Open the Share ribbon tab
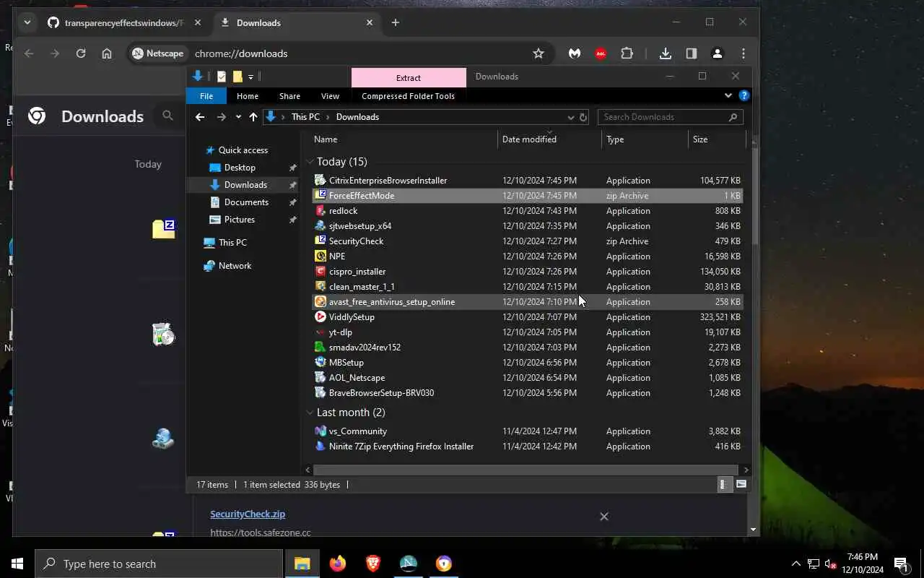 click(x=289, y=96)
